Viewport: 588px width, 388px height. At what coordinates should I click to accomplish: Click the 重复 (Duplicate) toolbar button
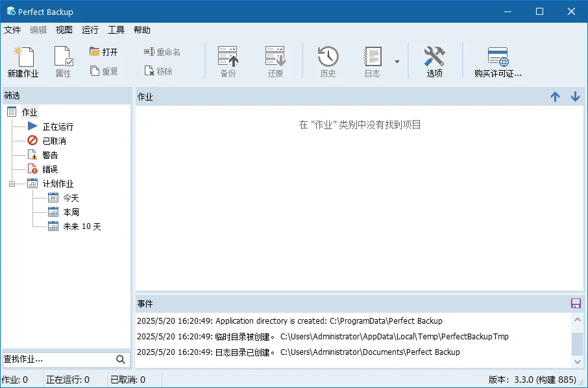(104, 71)
